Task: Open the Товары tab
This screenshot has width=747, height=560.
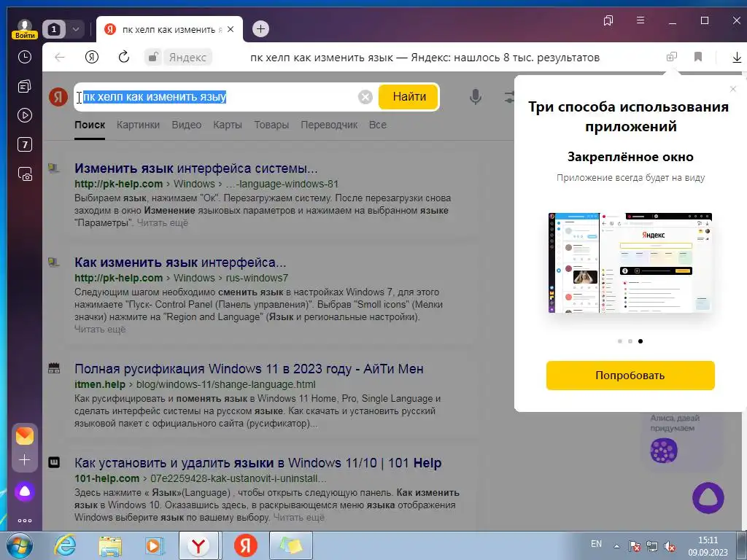Action: click(x=271, y=125)
